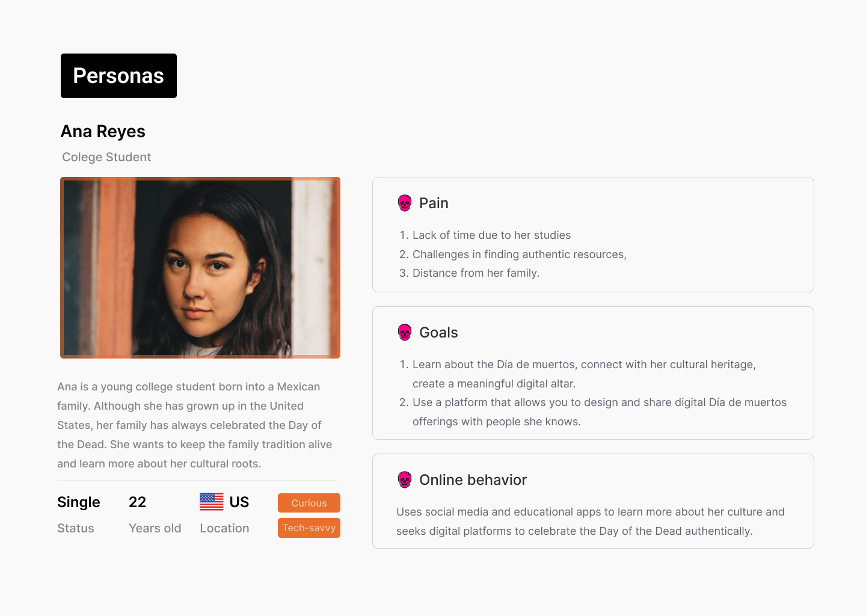Select the Pain section heading

click(434, 203)
